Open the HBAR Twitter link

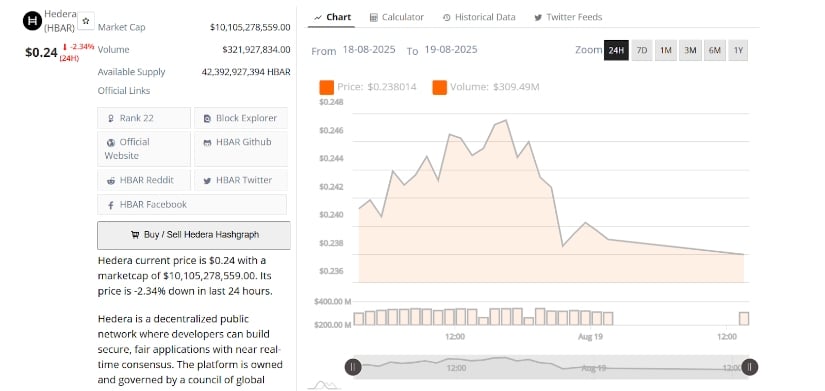[241, 180]
